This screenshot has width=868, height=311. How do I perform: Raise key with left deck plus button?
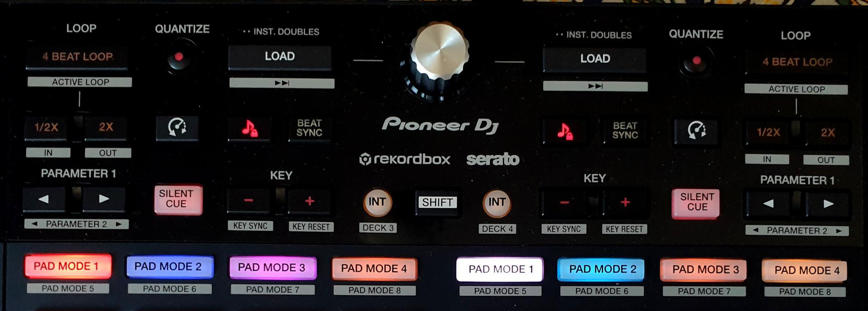tap(310, 201)
